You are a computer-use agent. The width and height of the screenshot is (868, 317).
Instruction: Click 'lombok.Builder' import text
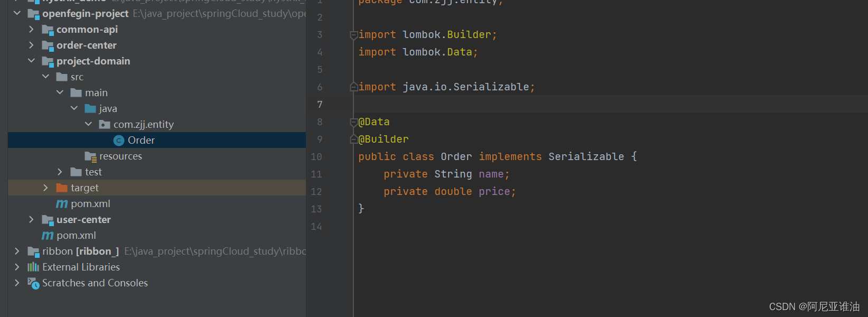point(447,35)
